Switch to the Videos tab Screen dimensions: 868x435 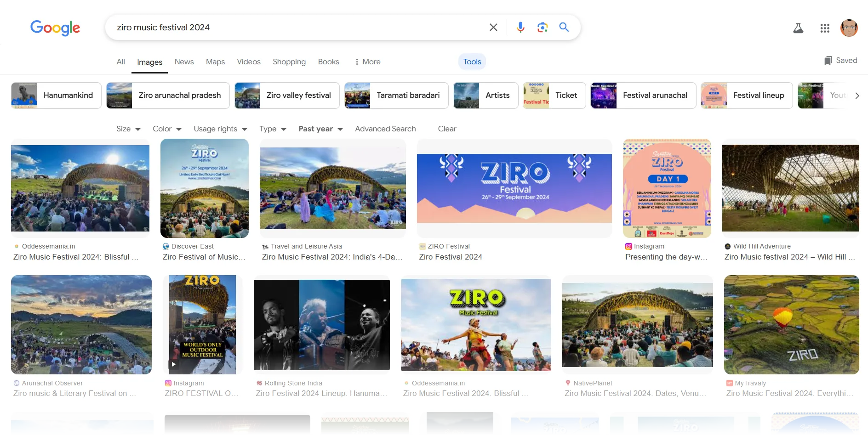click(248, 62)
